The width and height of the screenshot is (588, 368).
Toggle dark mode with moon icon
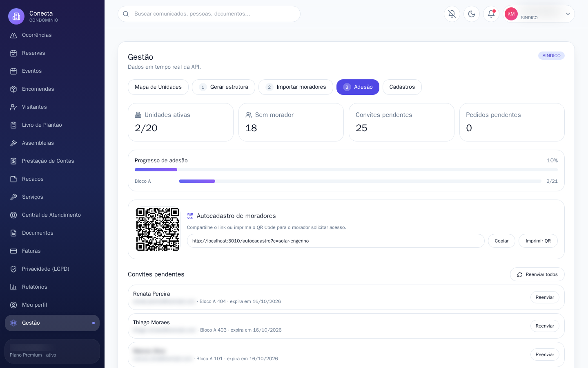tap(472, 14)
